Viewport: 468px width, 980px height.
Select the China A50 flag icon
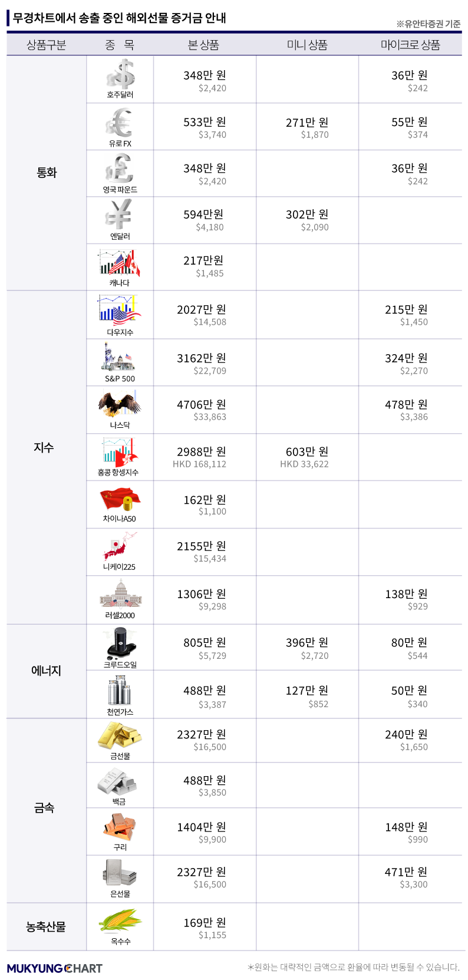120,500
